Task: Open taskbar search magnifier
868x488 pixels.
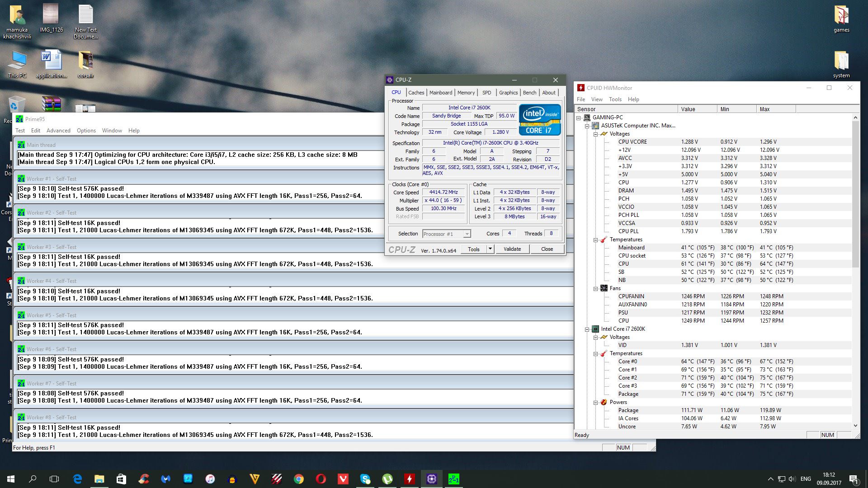Action: point(33,479)
